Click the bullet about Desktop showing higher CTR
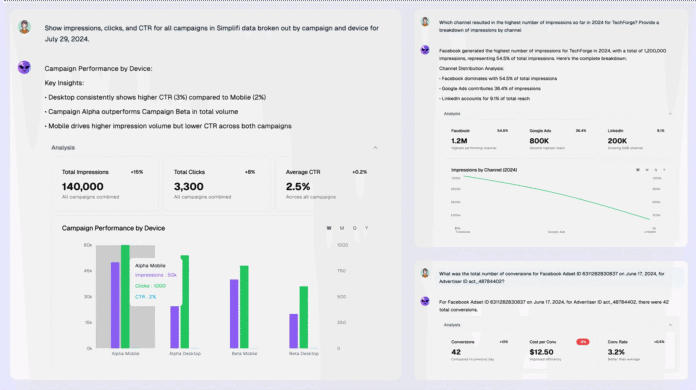The width and height of the screenshot is (696, 390). click(155, 97)
